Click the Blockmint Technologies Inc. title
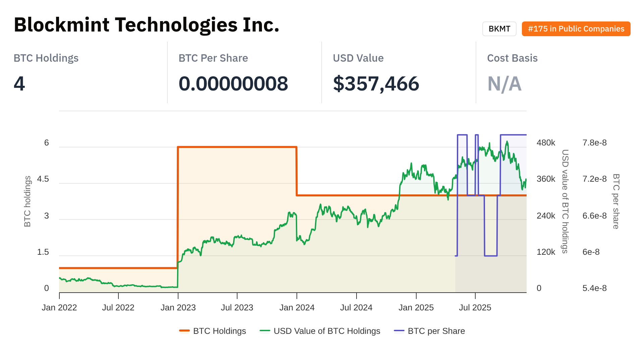The image size is (644, 362). coord(147,25)
